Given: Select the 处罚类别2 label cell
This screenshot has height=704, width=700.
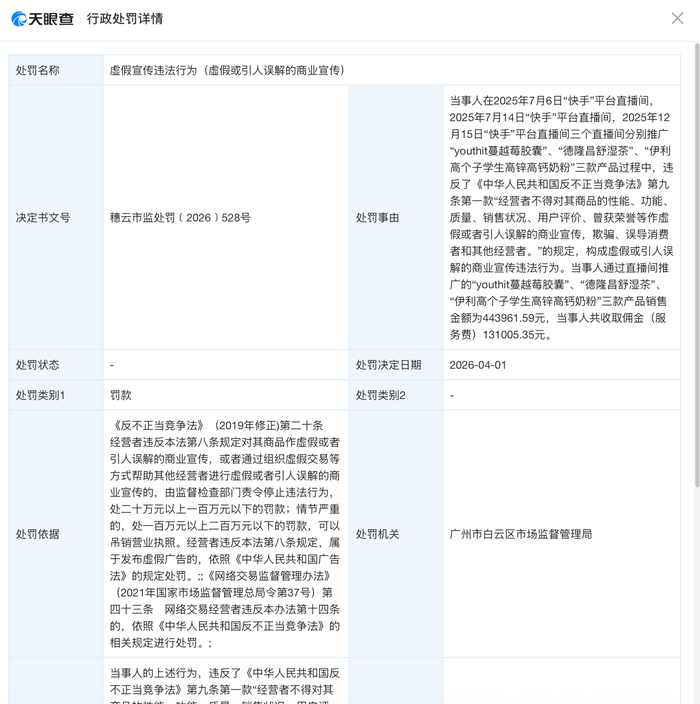Looking at the screenshot, I should pos(381,395).
